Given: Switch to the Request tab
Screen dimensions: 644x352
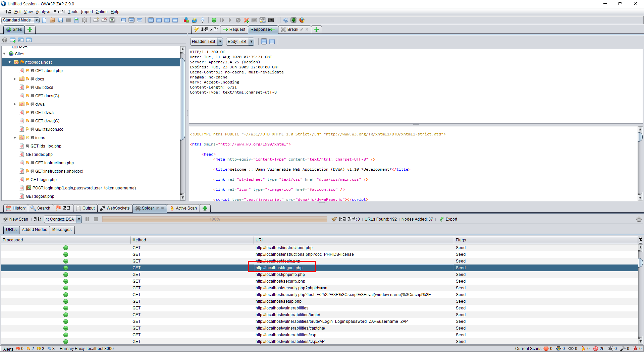Looking at the screenshot, I should click(x=234, y=30).
